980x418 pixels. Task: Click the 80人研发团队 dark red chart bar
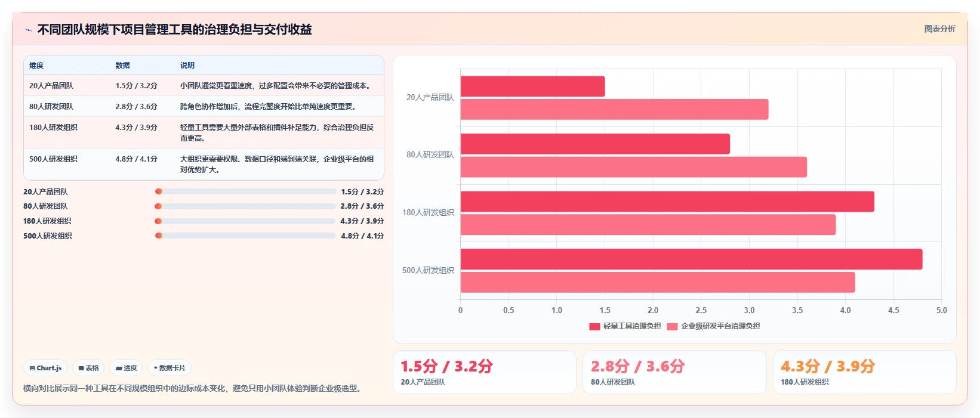click(595, 144)
